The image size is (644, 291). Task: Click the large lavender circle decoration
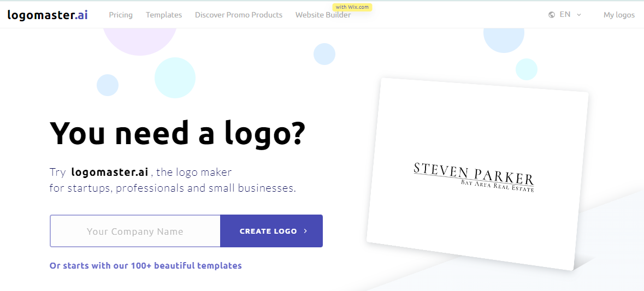140,41
